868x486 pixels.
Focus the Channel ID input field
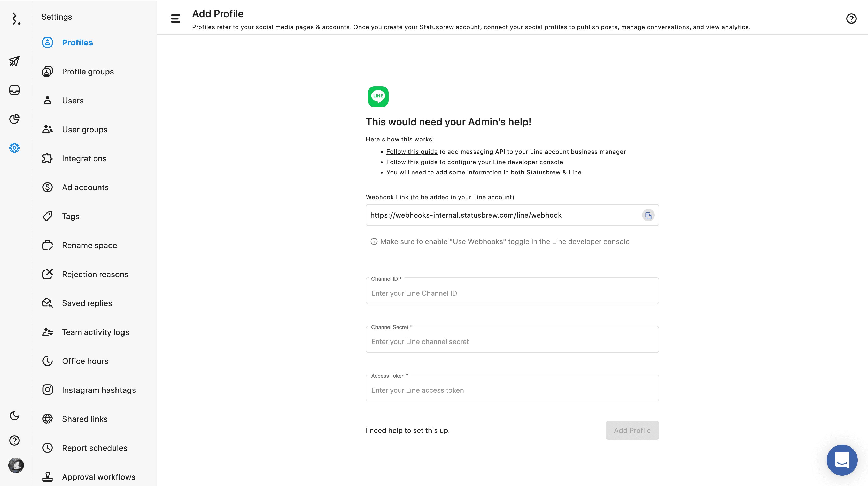point(512,291)
